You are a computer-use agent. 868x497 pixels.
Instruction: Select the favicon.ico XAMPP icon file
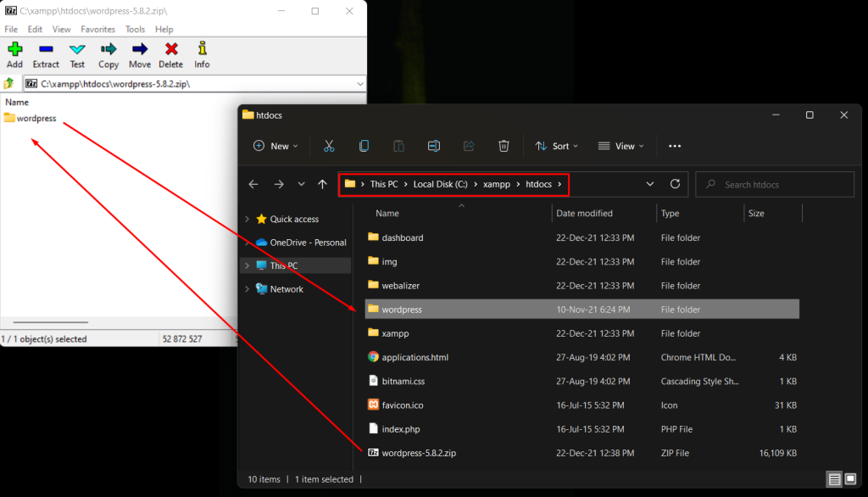(x=373, y=405)
